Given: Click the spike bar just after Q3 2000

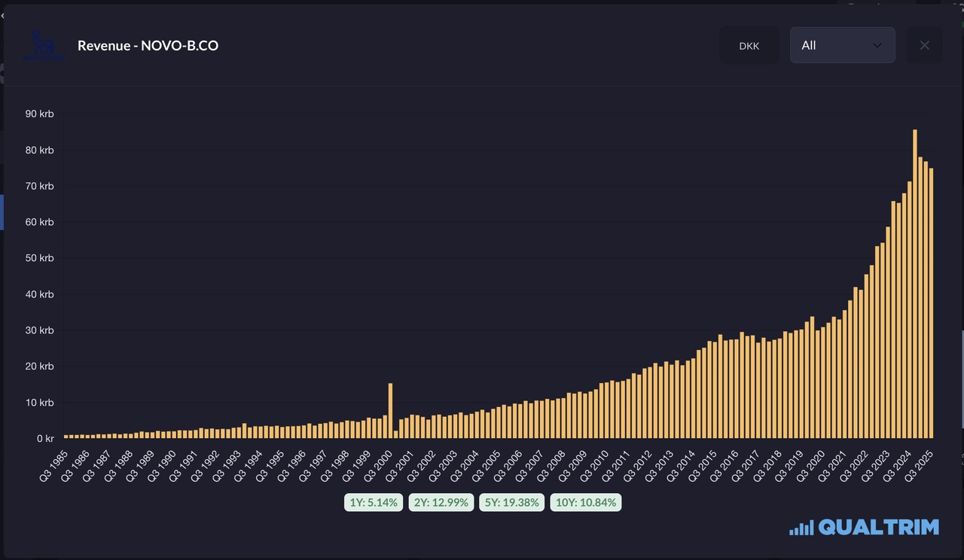Looking at the screenshot, I should (390, 410).
